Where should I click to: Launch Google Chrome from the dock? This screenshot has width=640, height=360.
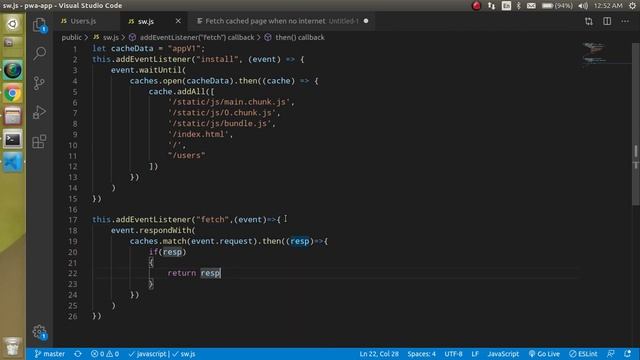[x=12, y=94]
